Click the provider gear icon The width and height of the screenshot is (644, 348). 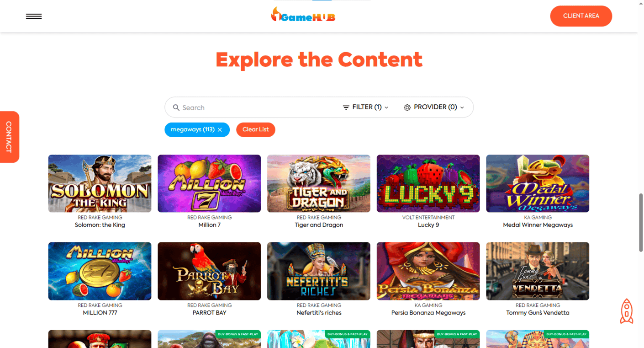(x=407, y=107)
